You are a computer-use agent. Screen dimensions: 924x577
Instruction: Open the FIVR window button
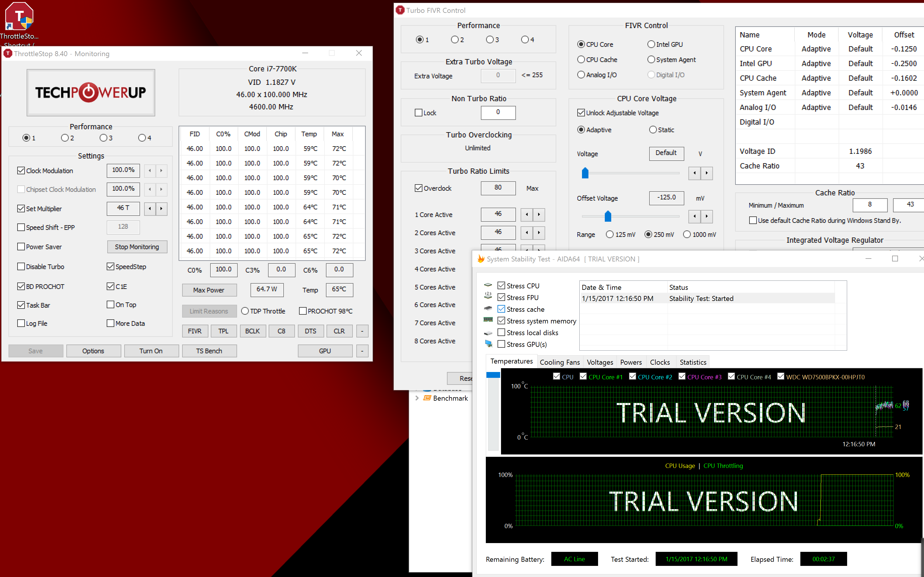click(195, 331)
